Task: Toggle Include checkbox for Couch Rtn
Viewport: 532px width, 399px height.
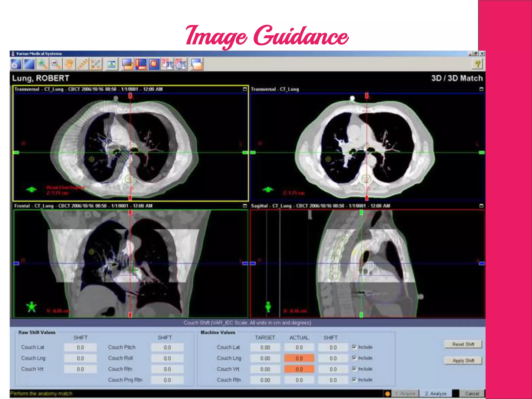Action: [x=354, y=380]
